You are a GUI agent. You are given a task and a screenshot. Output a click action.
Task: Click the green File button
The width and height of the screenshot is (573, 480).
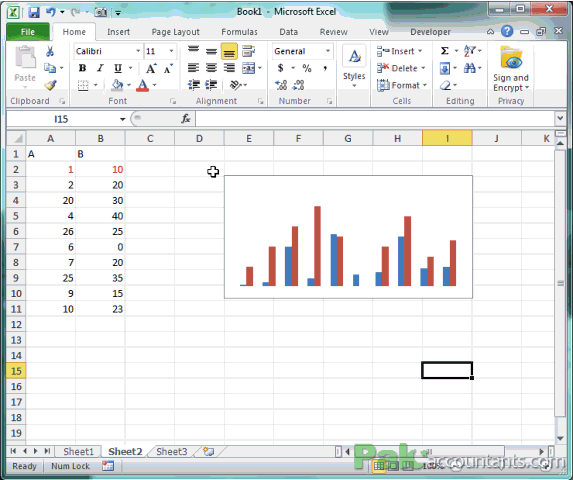click(28, 32)
